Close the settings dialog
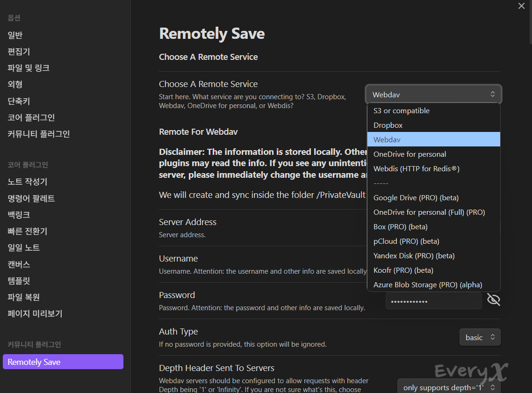Viewport: 532px width, 393px height. (522, 6)
